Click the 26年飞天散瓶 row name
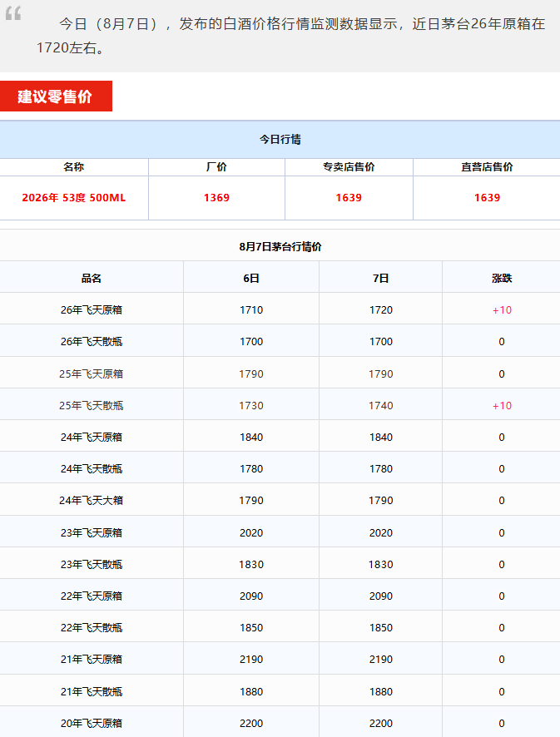 [92, 342]
